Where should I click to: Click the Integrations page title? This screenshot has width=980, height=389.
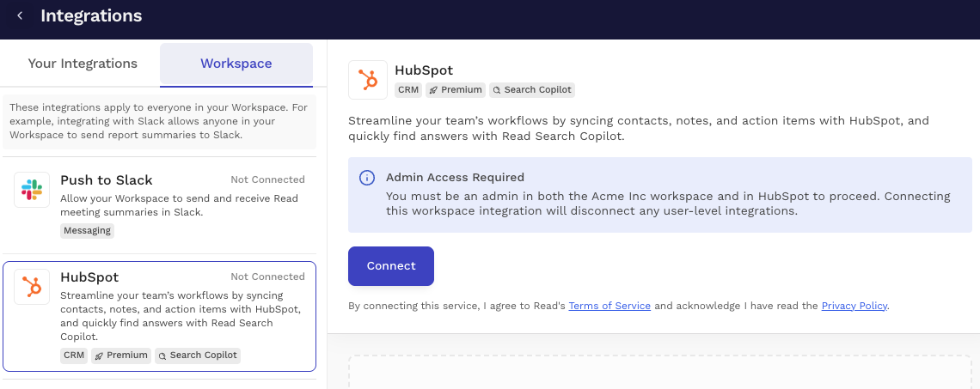pos(91,15)
